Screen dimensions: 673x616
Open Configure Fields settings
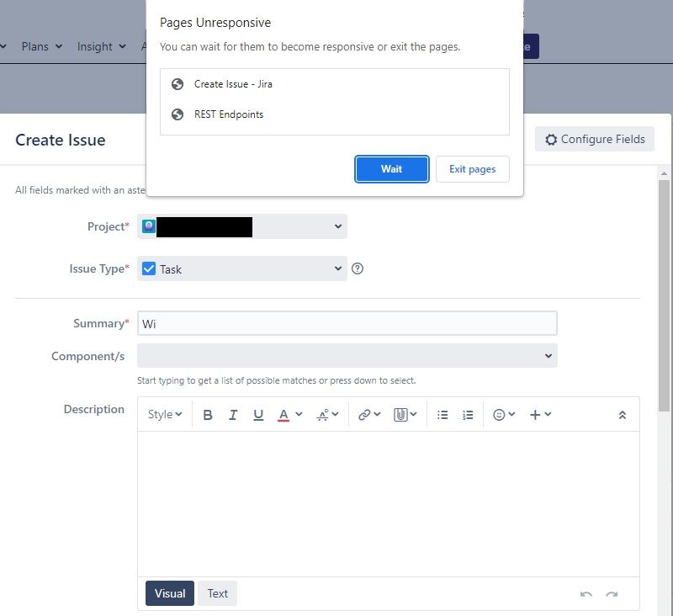point(595,139)
